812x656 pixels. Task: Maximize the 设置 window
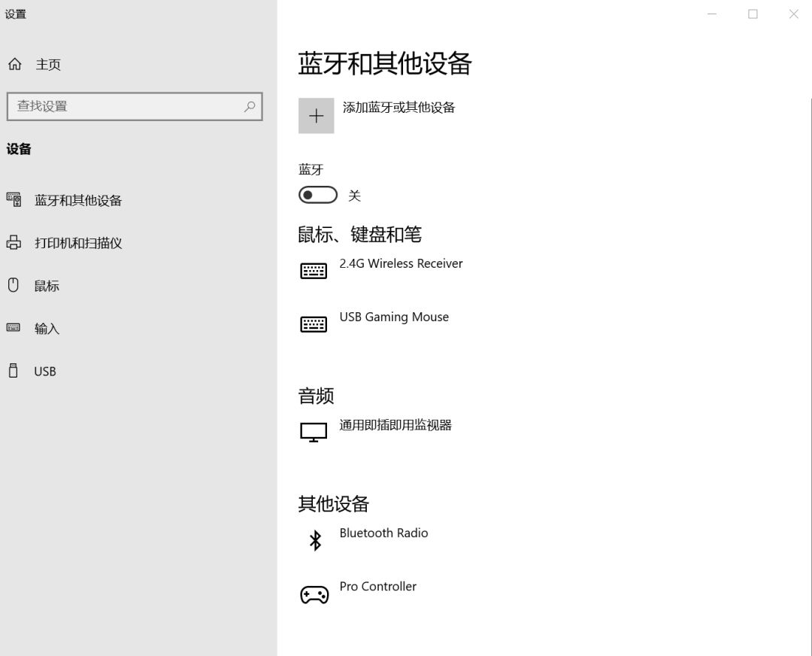753,14
